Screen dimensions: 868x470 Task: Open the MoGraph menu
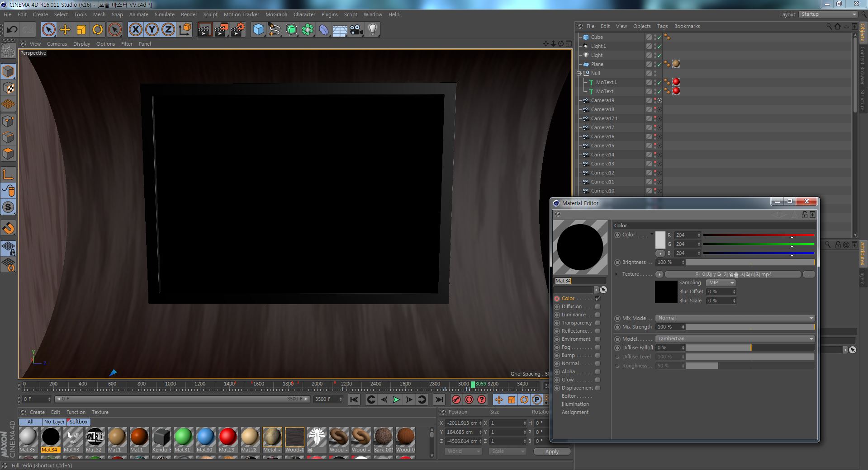tap(276, 14)
